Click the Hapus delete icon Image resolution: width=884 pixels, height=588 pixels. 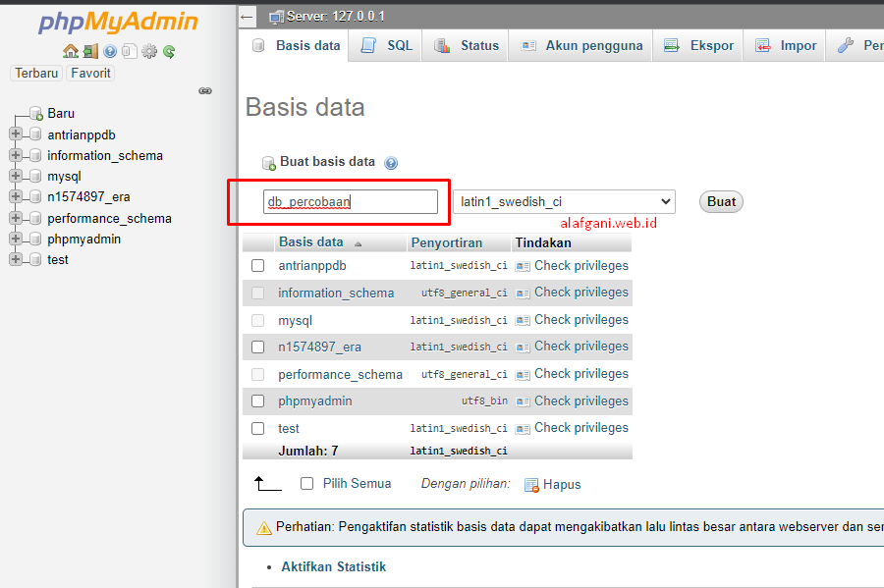pos(531,484)
